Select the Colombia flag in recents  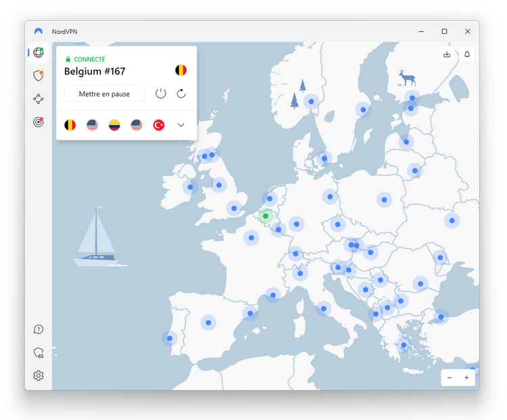114,125
